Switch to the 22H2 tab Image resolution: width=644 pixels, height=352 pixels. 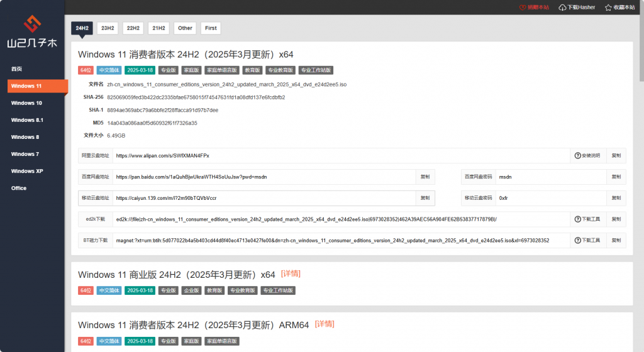coord(133,28)
